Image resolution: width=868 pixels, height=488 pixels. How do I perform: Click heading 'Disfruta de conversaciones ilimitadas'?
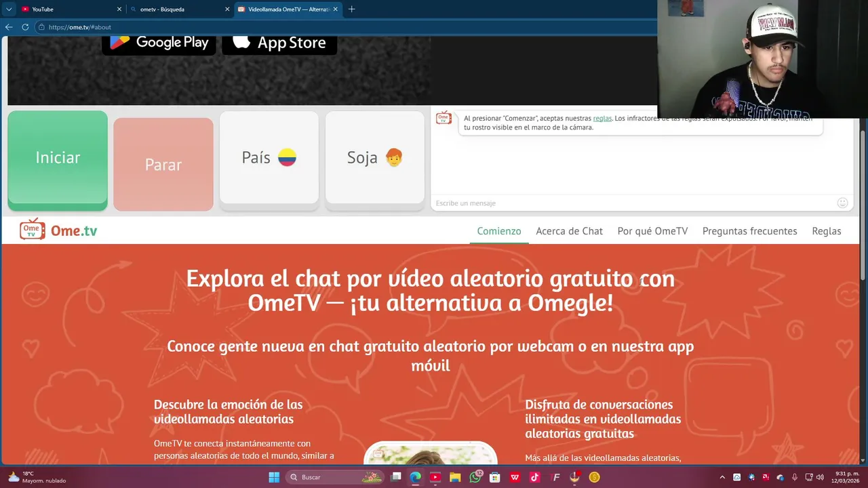pyautogui.click(x=603, y=419)
